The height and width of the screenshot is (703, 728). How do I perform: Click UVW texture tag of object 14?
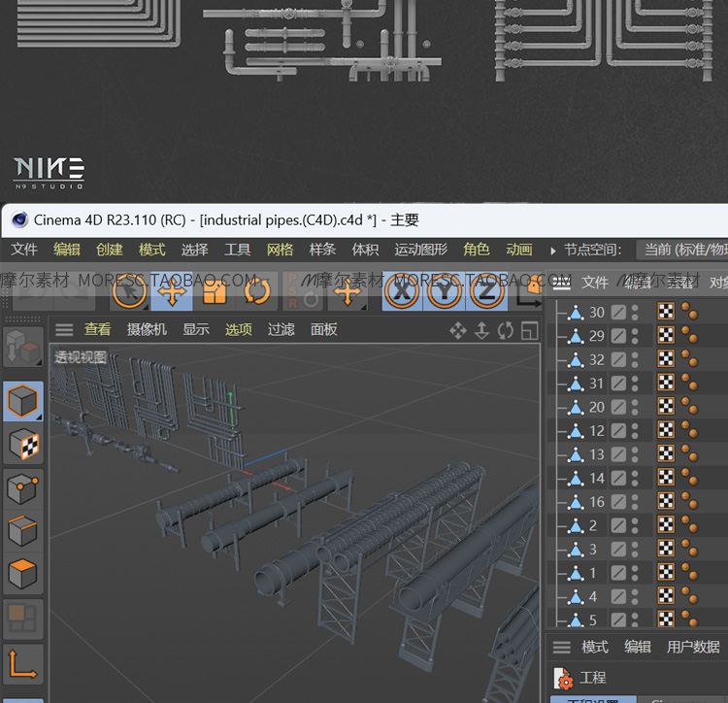[666, 478]
